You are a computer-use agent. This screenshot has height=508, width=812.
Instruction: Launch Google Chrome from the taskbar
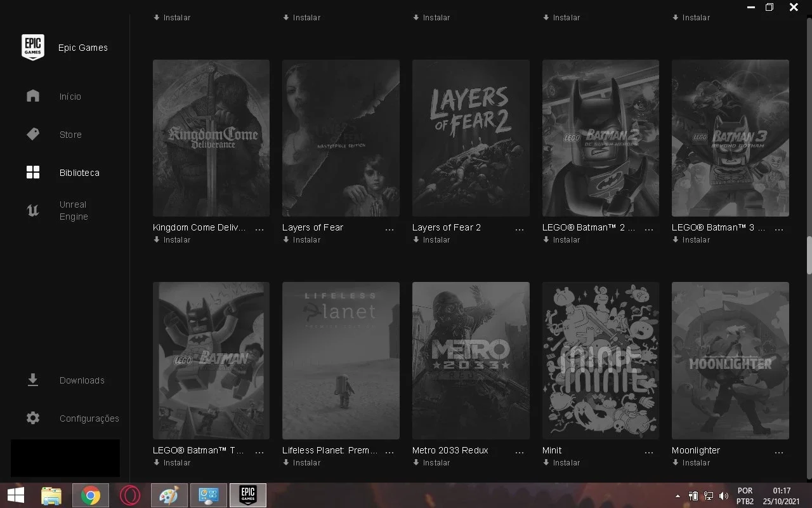point(91,495)
